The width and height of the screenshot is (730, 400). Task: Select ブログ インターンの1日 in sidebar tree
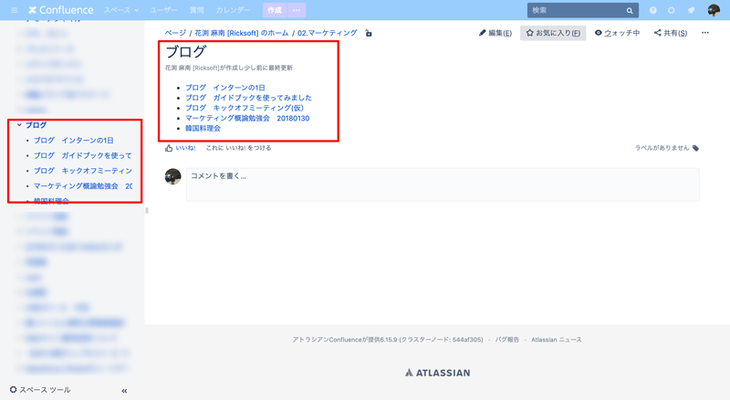74,140
